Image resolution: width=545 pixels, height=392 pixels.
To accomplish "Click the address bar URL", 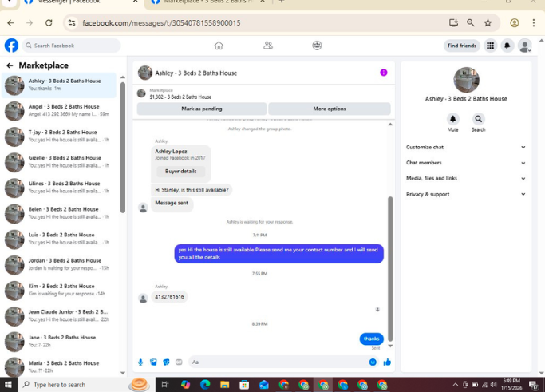I will (x=161, y=23).
